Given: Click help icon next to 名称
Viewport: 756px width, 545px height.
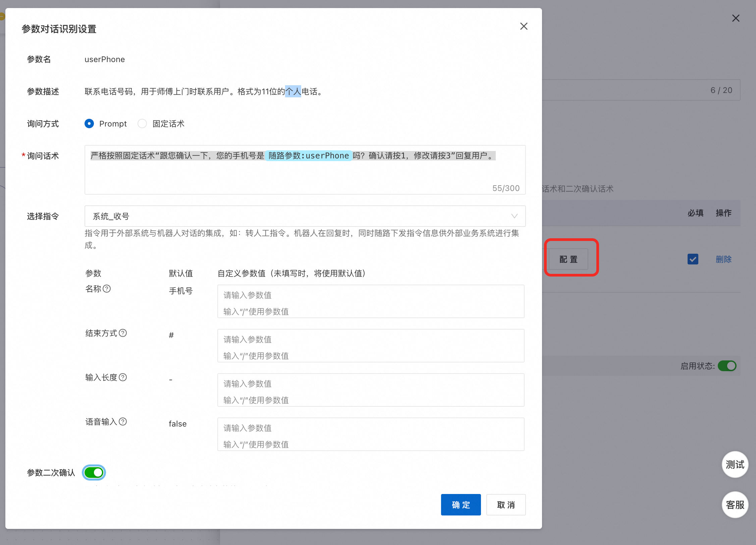Looking at the screenshot, I should [107, 289].
